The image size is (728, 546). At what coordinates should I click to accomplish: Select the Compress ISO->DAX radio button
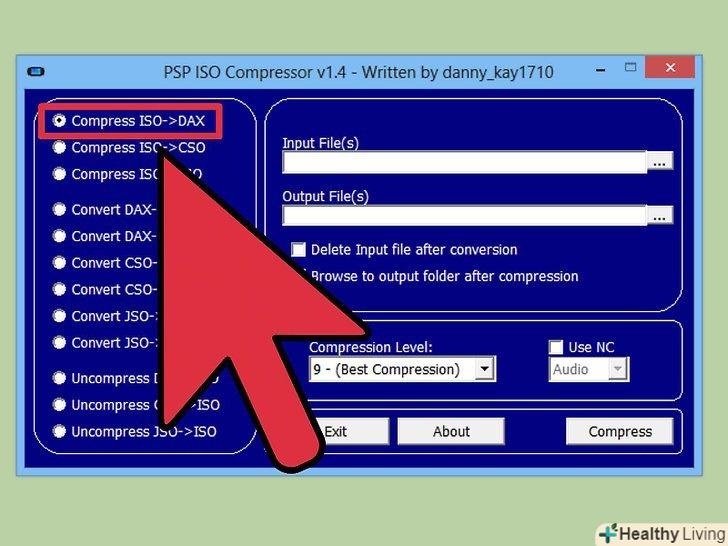(x=59, y=121)
